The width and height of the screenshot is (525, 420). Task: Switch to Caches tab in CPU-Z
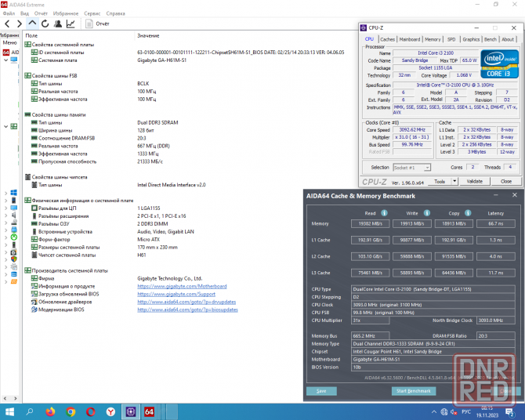click(387, 39)
